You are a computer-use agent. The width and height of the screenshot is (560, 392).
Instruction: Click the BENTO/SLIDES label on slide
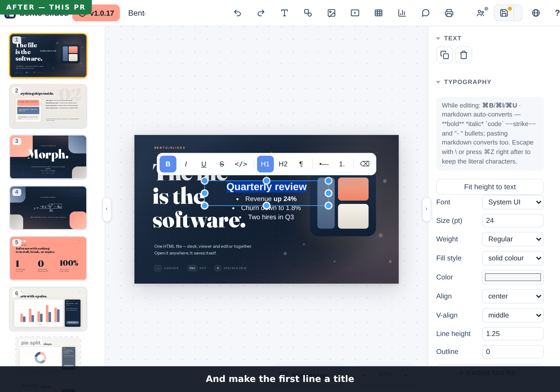tap(170, 148)
